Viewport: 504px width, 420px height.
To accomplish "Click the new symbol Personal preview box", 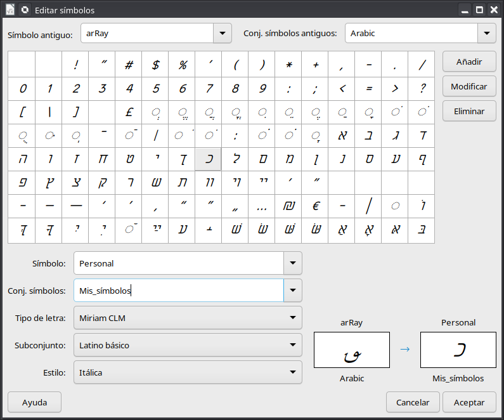I will tap(458, 350).
